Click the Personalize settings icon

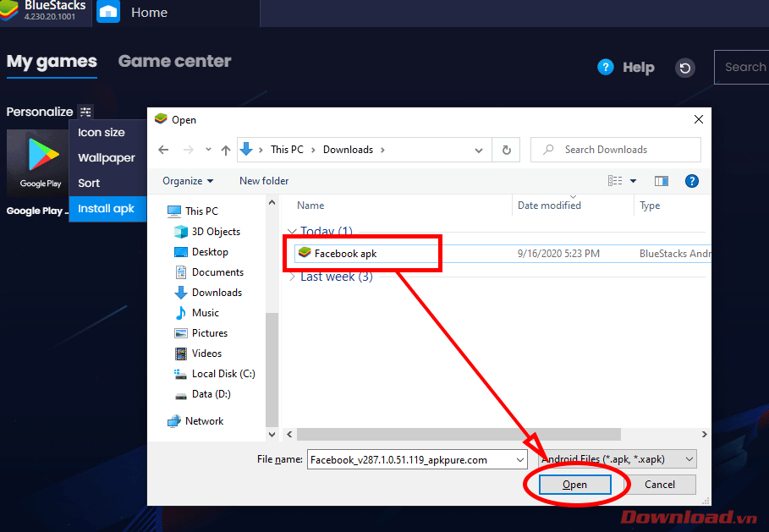(x=85, y=112)
